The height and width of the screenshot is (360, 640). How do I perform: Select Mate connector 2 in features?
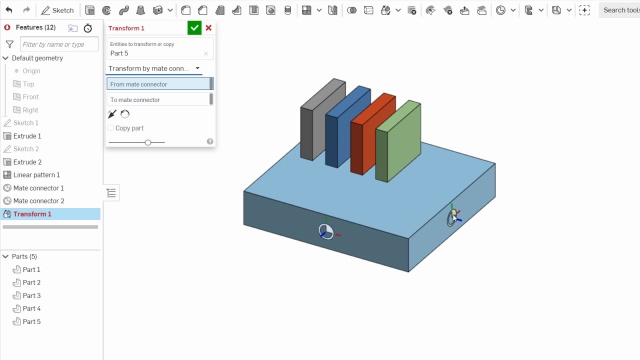38,201
